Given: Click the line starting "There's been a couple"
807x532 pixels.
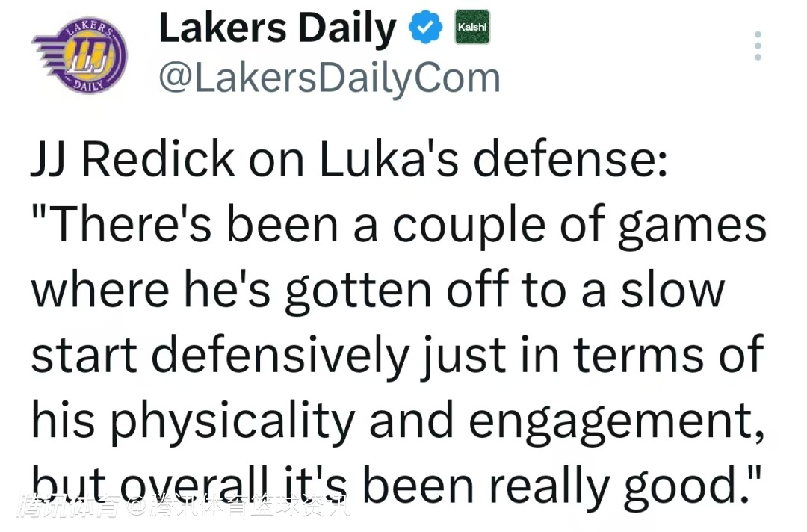Looking at the screenshot, I should 398,226.
